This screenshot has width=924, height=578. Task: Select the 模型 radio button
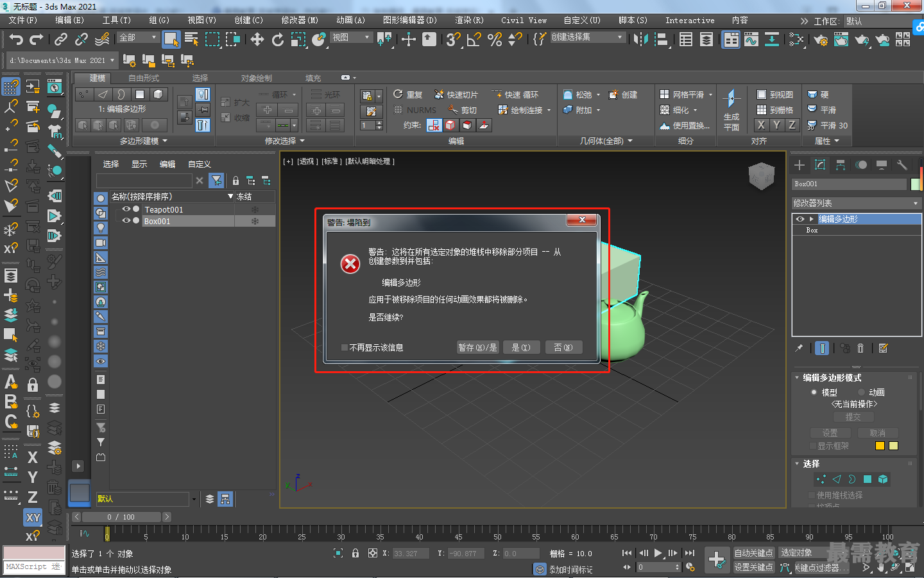pyautogui.click(x=814, y=392)
